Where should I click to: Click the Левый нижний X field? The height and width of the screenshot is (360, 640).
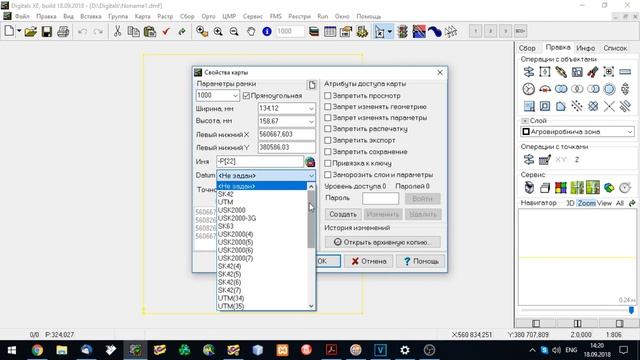click(287, 134)
